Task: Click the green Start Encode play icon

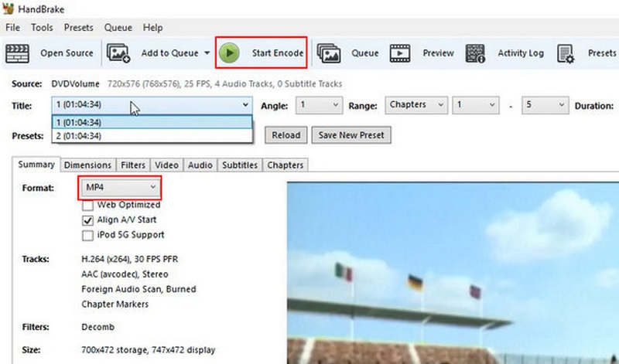Action: 229,53
